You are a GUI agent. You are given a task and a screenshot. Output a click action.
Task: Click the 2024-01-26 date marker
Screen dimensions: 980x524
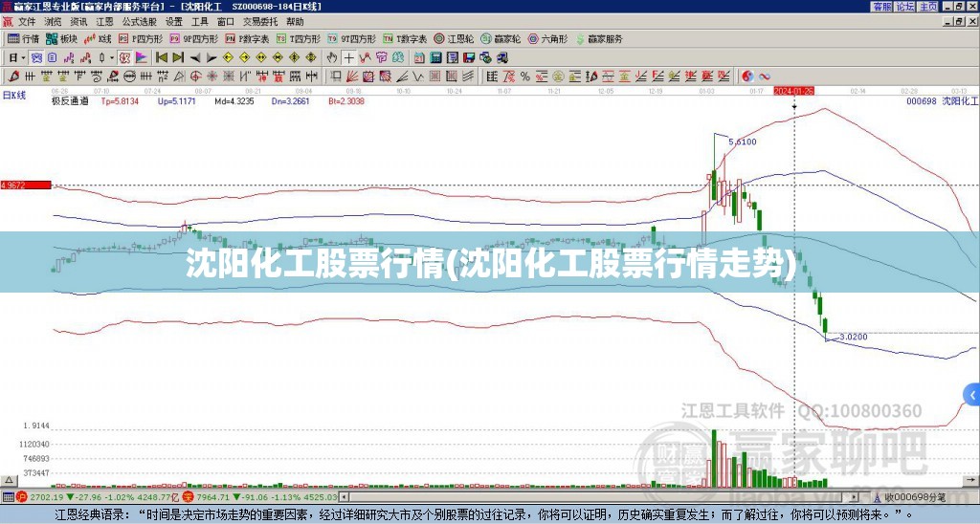click(793, 91)
